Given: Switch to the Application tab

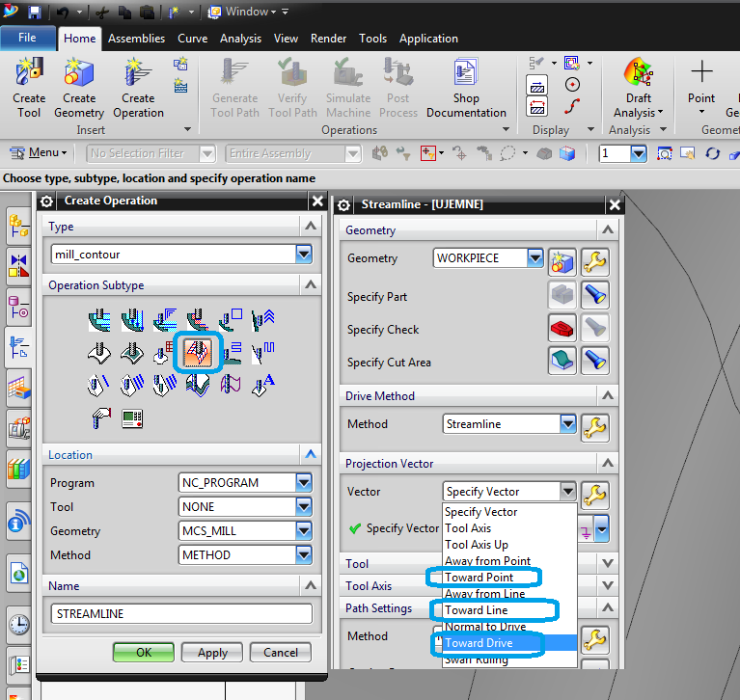Looking at the screenshot, I should point(428,39).
